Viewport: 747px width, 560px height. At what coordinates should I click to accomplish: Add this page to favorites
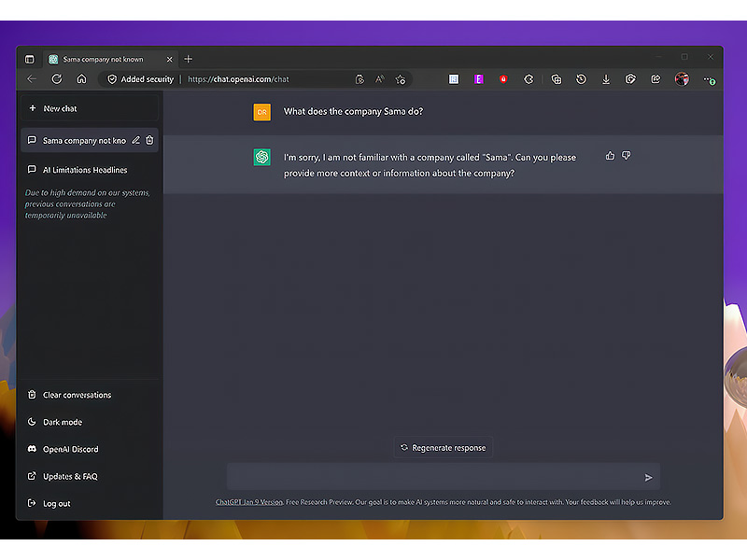click(x=401, y=79)
